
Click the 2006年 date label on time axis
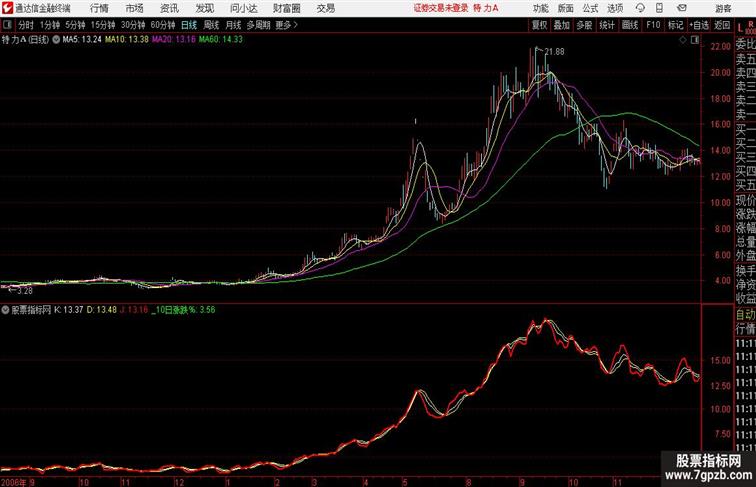coord(14,482)
